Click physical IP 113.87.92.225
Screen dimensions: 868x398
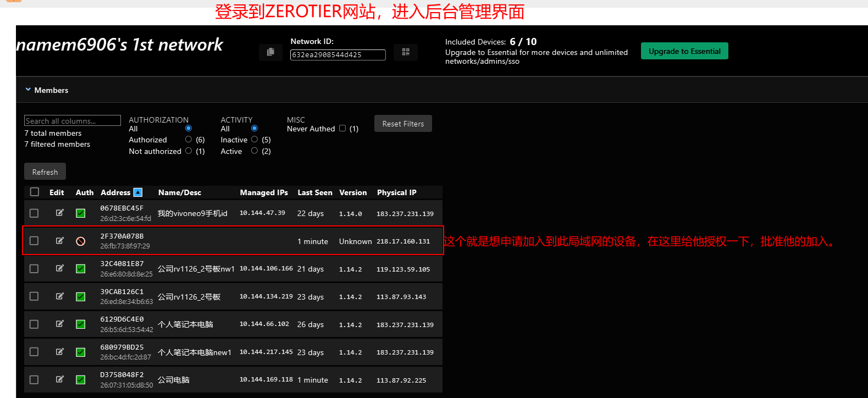click(401, 380)
